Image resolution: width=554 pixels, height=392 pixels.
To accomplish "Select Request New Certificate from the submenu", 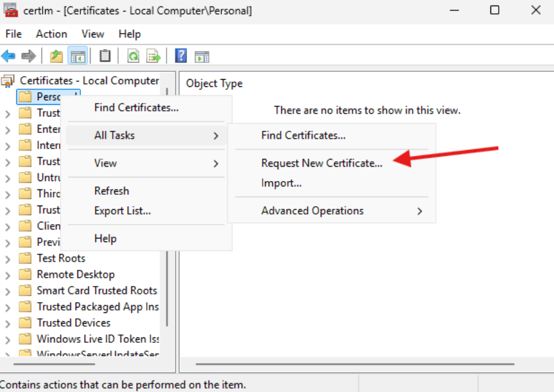I will coord(322,162).
